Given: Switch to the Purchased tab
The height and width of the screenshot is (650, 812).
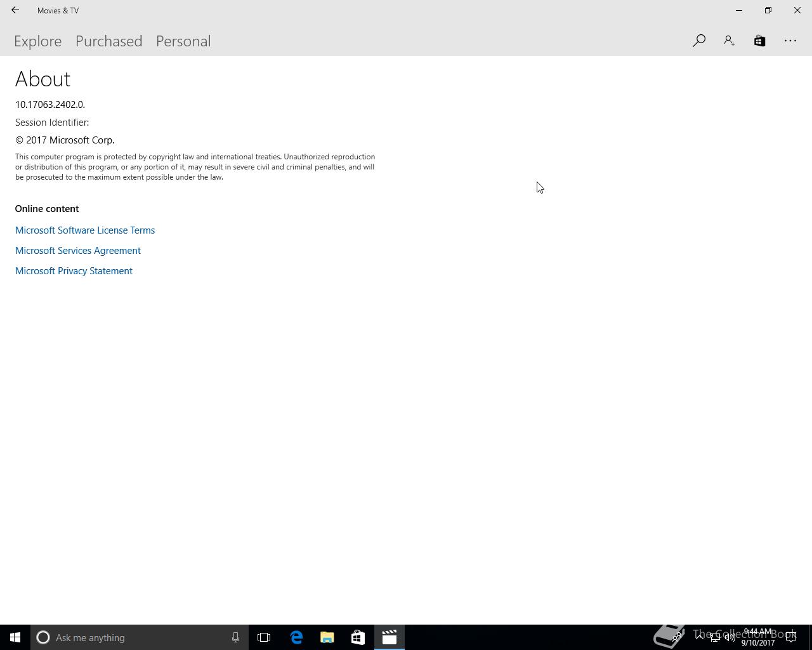Looking at the screenshot, I should tap(109, 41).
